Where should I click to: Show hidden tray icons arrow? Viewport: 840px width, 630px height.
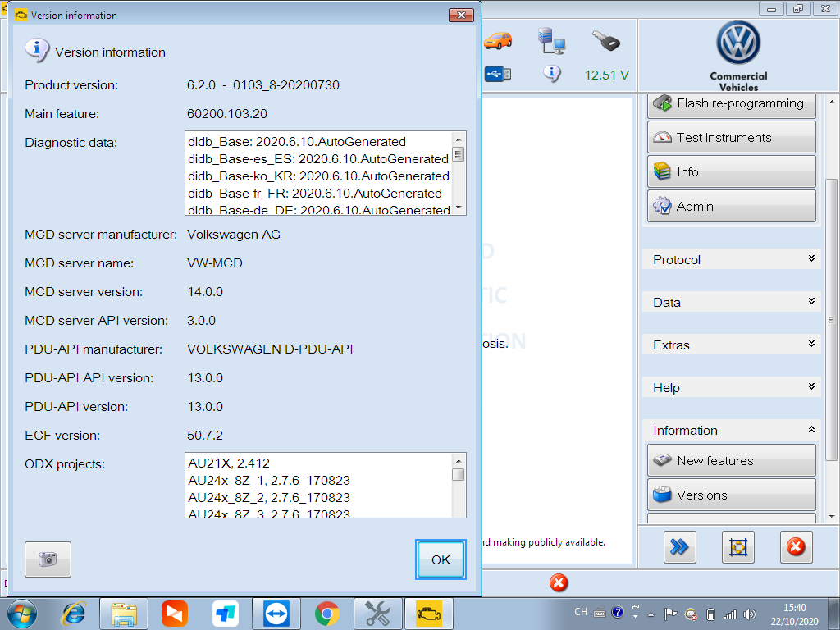(x=651, y=614)
